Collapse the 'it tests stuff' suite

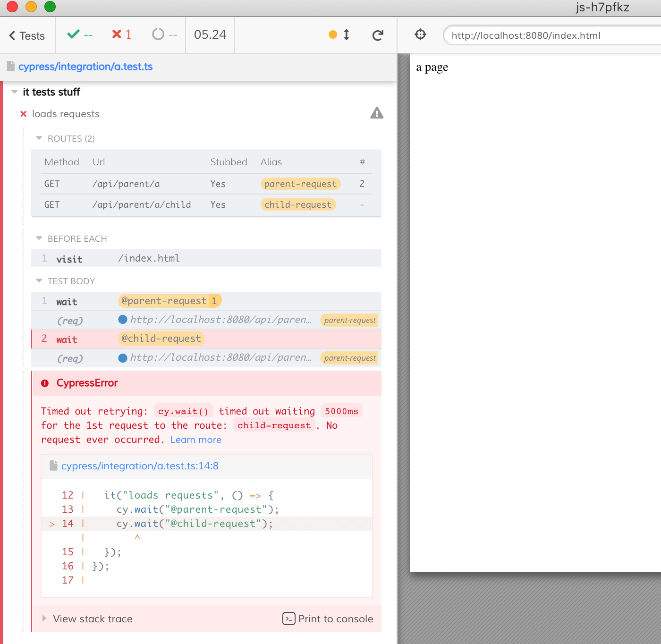(14, 92)
